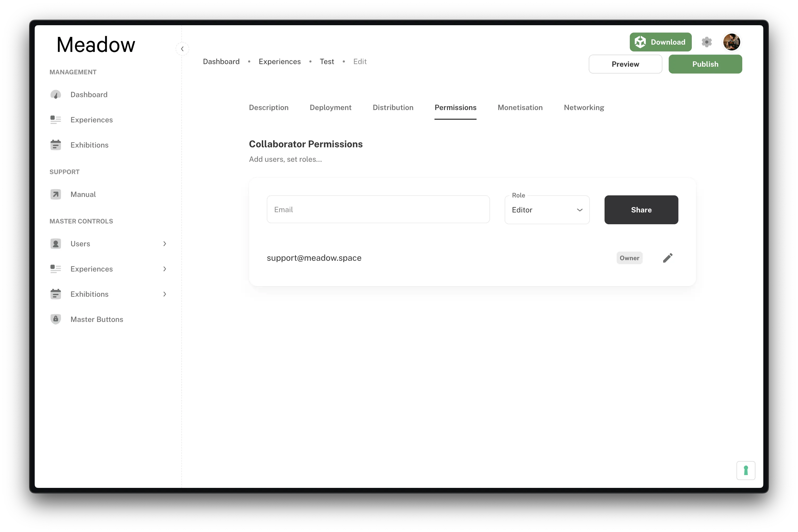Open the Role dropdown showing Editor
Image resolution: width=798 pixels, height=532 pixels.
547,210
